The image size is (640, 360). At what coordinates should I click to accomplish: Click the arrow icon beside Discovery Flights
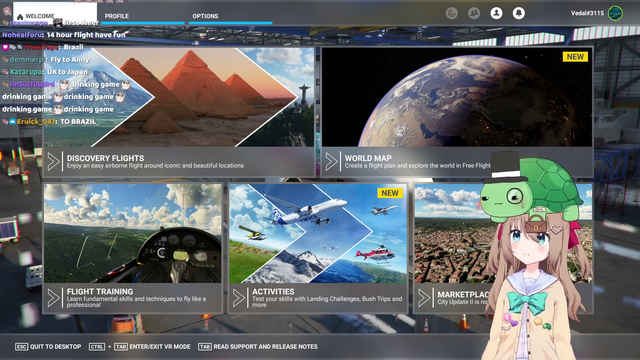pos(53,162)
